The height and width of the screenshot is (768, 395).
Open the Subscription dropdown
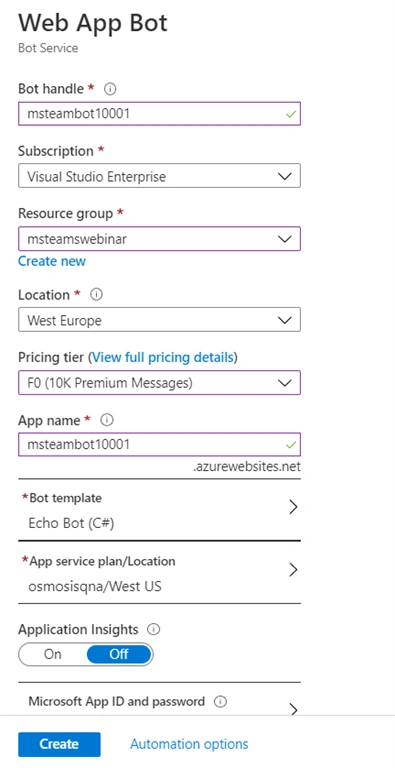159,176
